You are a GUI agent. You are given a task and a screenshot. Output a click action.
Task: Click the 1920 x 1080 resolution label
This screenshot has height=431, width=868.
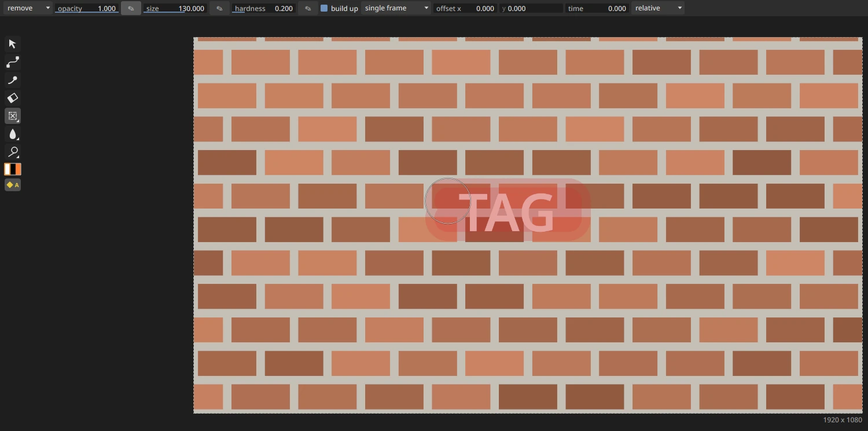coord(842,420)
